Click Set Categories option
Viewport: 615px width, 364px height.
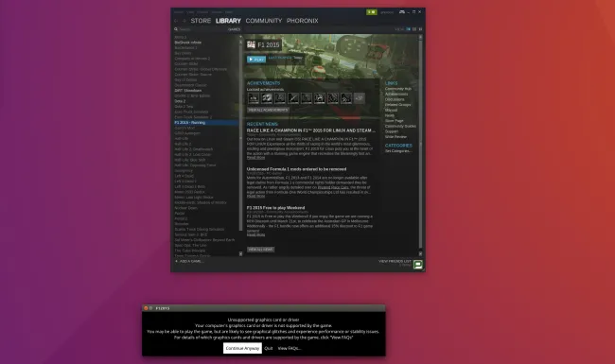tap(398, 151)
